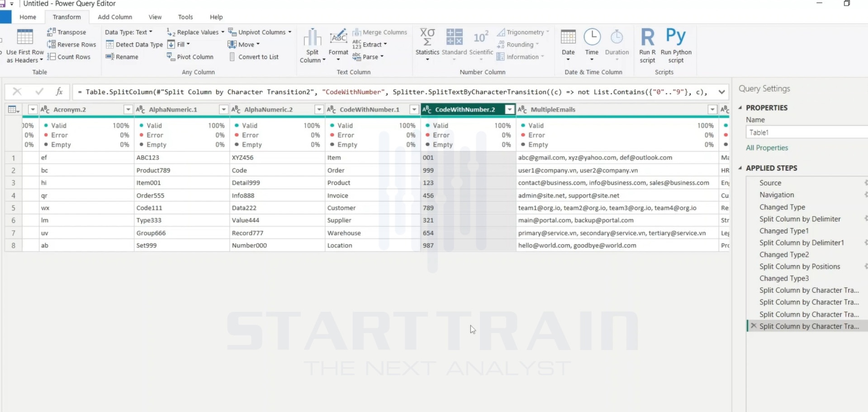Open the MultipleEmails column filter dropdown

[x=712, y=109]
